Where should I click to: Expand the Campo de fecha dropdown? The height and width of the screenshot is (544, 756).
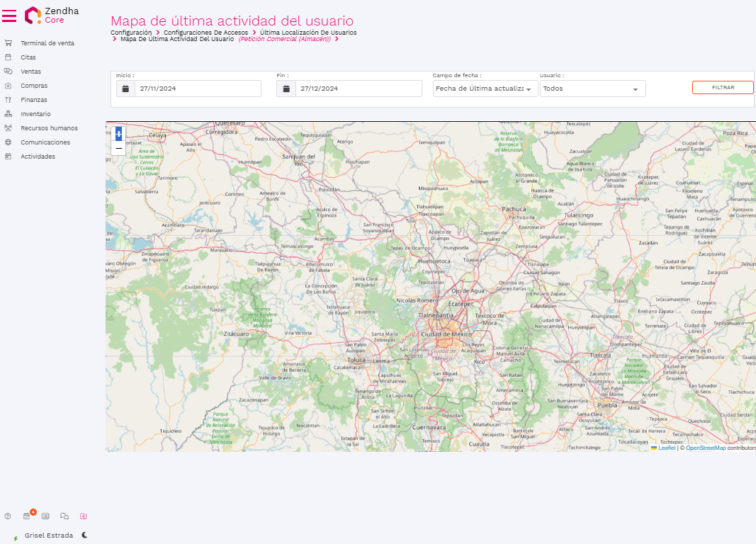click(x=485, y=89)
